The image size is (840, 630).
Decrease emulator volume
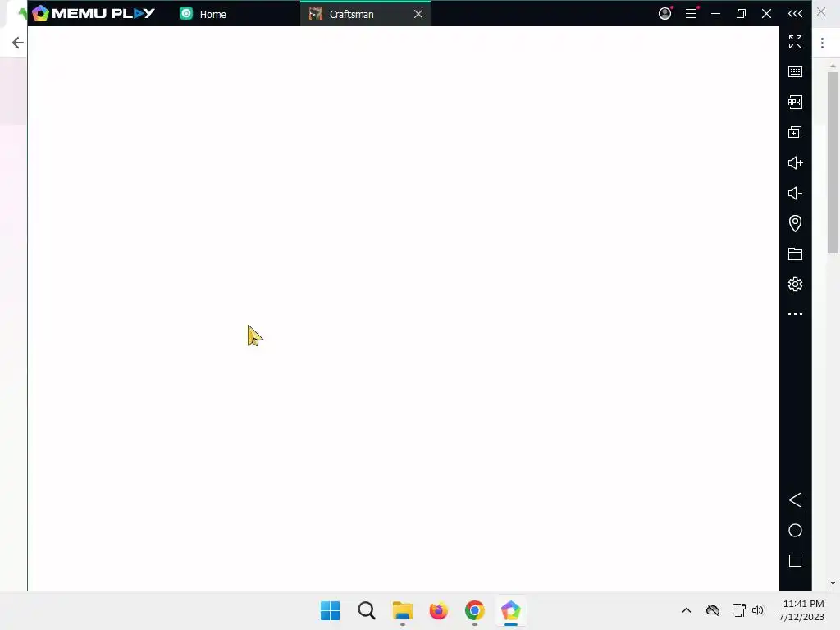795,194
